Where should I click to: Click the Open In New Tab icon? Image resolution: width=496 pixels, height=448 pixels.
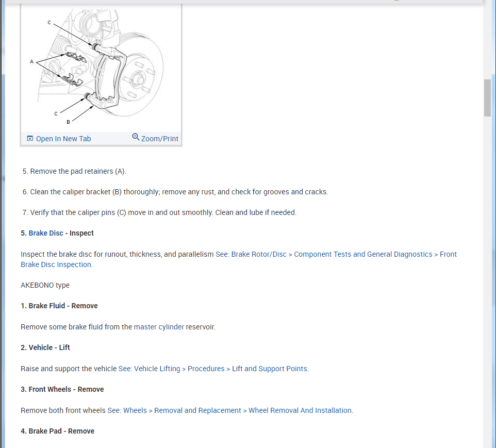coord(30,139)
